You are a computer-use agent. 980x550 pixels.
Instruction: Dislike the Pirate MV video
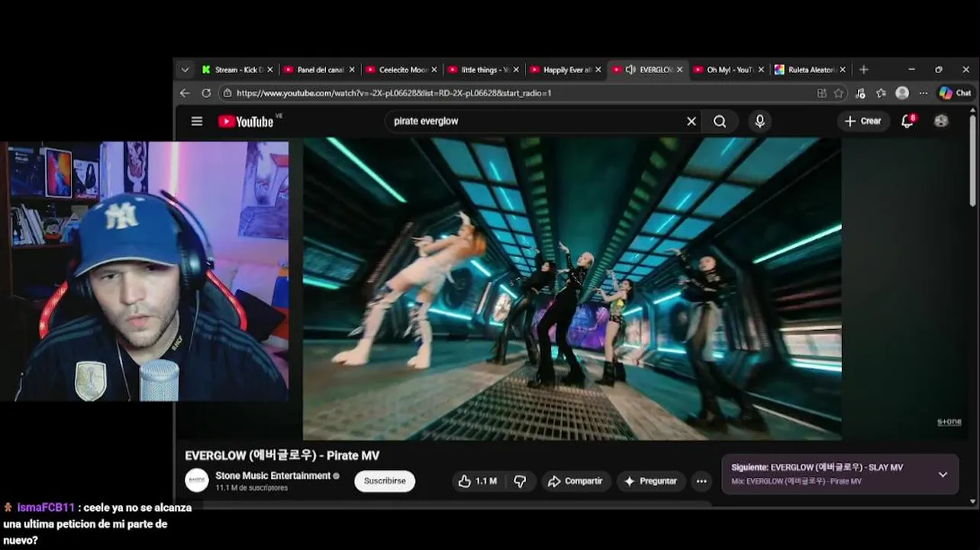pos(521,481)
